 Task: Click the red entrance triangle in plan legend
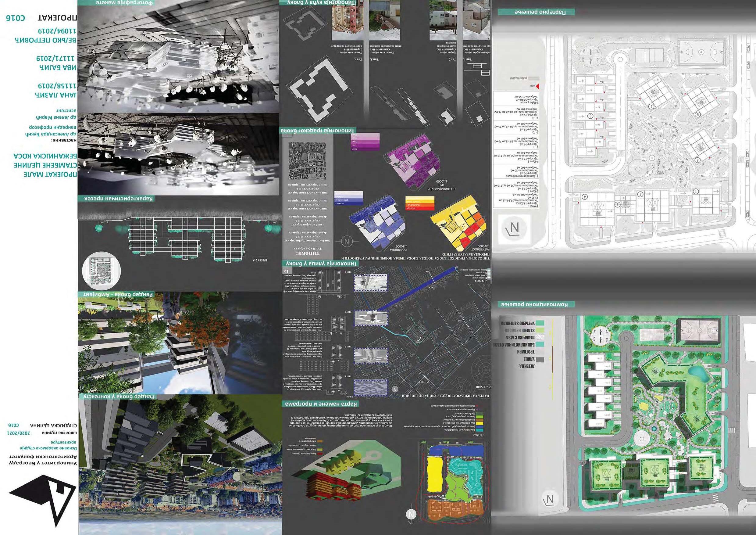pos(538,86)
